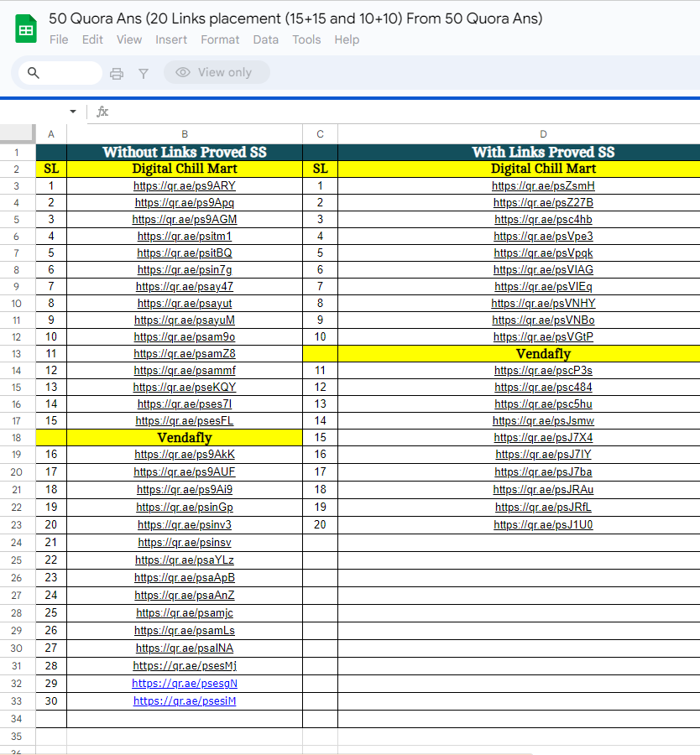Open link https://qr.ae/ps9AGM
Screen dimensions: 700x755
pos(185,220)
